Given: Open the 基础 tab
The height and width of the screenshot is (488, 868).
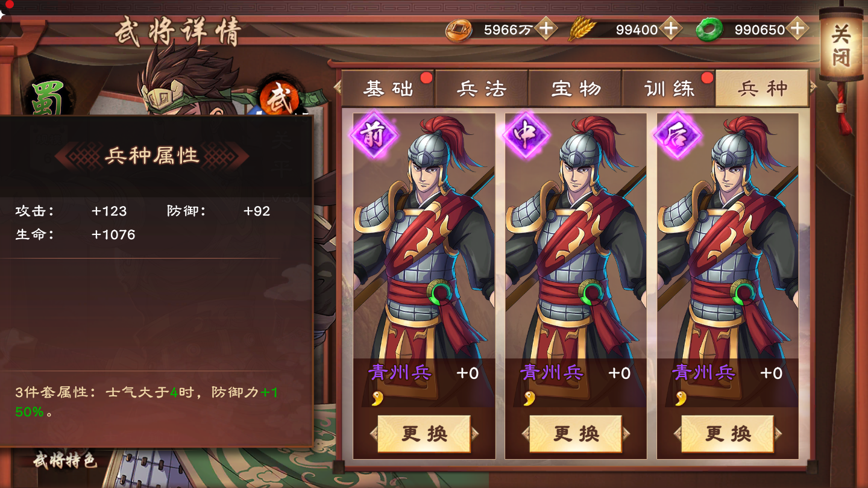Looking at the screenshot, I should click(x=388, y=89).
